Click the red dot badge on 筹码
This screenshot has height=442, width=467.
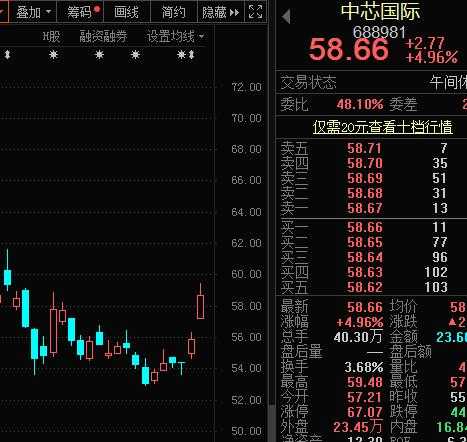(97, 9)
